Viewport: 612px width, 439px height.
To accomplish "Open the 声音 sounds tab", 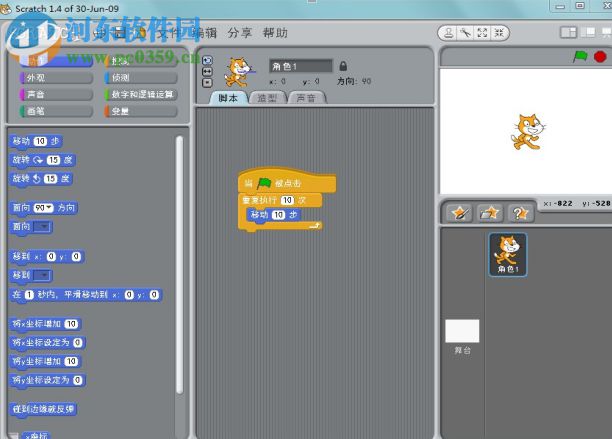I will coord(306,98).
